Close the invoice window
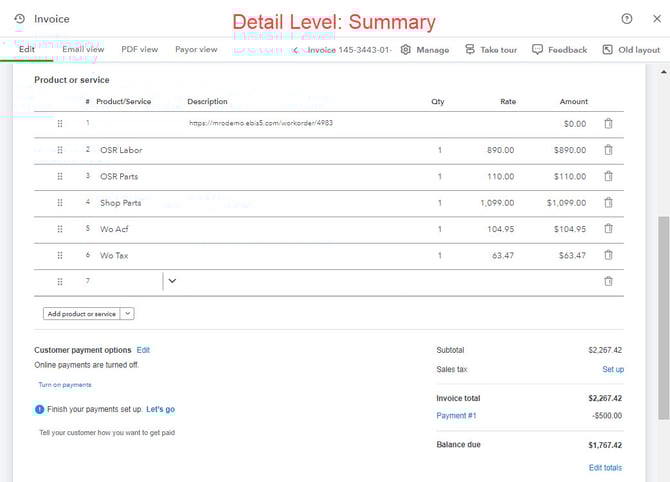Viewport: 670px width, 482px height. tap(657, 19)
